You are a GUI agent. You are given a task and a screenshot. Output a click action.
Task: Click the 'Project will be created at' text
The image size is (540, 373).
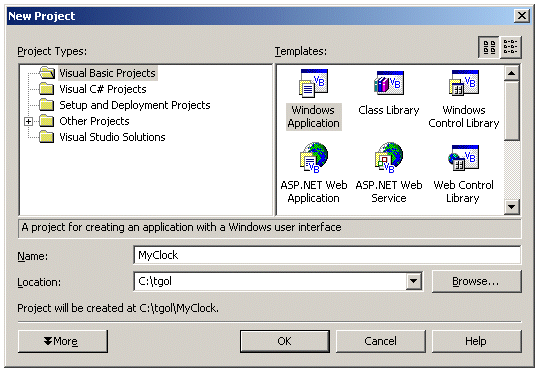tap(118, 308)
